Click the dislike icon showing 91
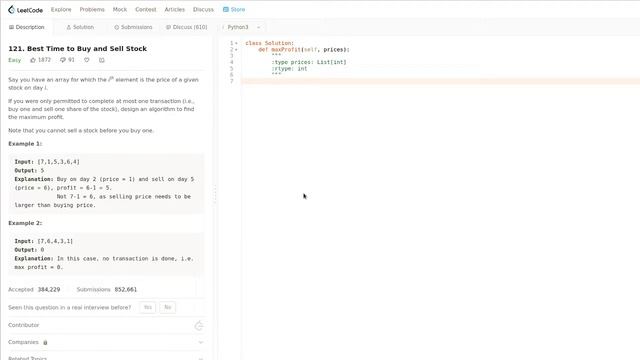The height and width of the screenshot is (360, 640). point(67,60)
